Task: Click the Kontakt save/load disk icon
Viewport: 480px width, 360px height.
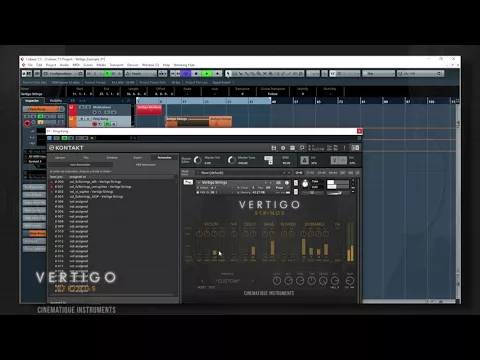Action: pos(274,148)
